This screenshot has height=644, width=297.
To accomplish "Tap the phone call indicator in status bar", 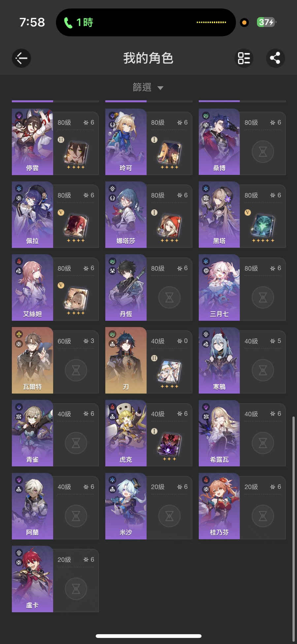I will 79,22.
